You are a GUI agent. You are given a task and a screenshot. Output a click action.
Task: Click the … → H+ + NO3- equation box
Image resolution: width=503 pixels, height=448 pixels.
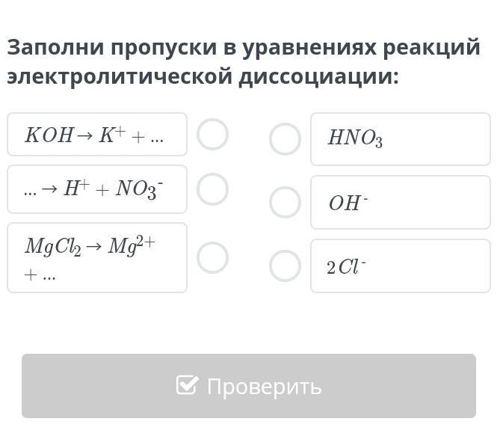[x=97, y=189]
